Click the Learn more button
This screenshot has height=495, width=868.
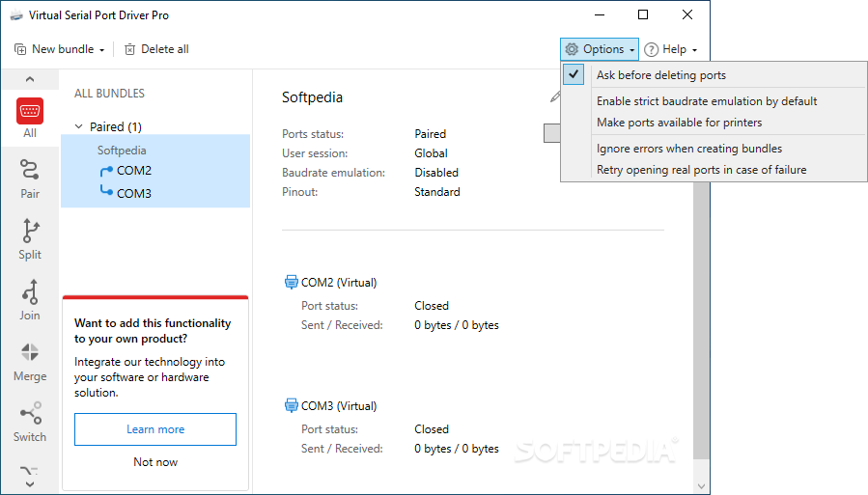pos(155,429)
